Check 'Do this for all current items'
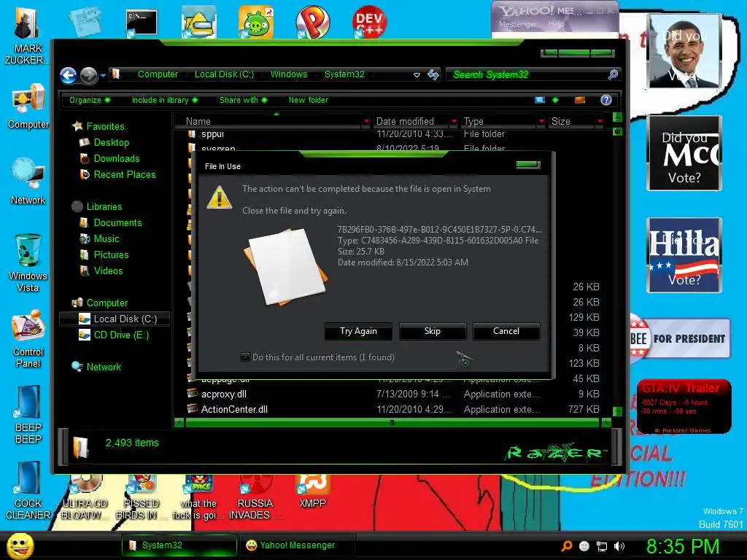Viewport: 747px width, 560px height. pyautogui.click(x=245, y=357)
